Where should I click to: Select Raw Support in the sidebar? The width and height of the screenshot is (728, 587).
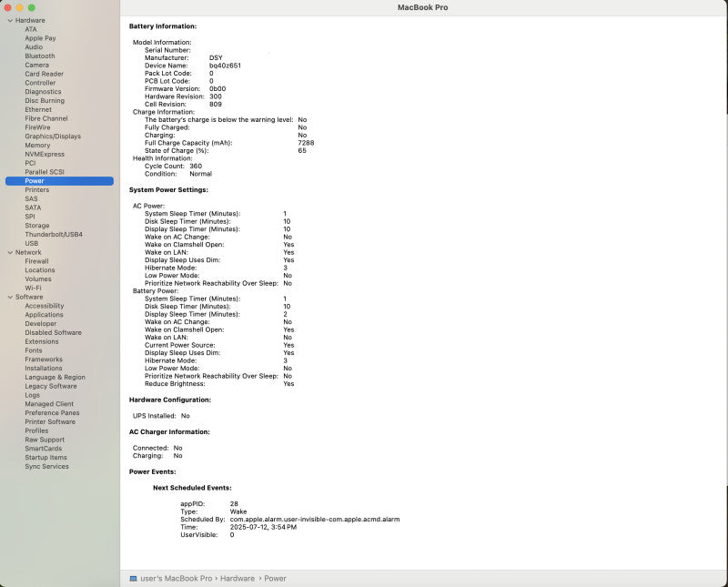(x=45, y=440)
